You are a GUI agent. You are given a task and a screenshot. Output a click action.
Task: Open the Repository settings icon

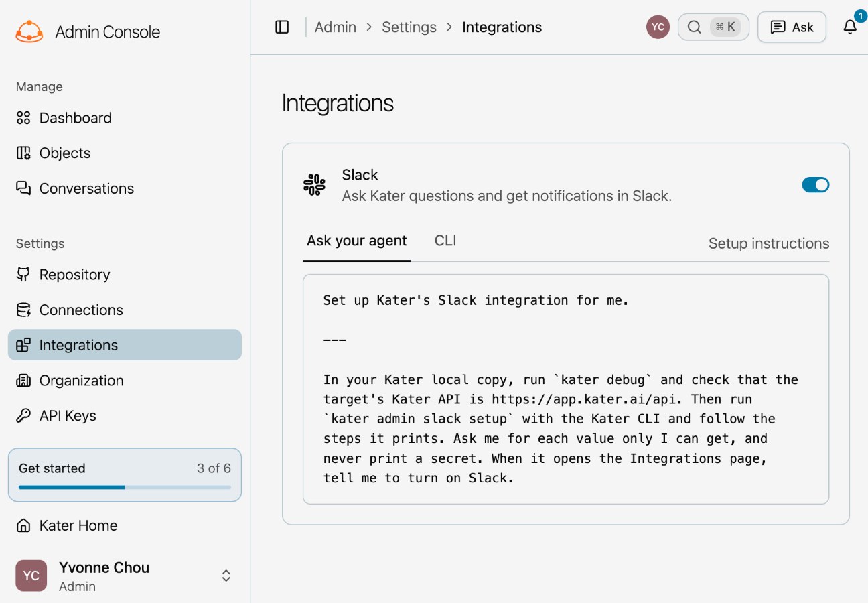point(23,275)
